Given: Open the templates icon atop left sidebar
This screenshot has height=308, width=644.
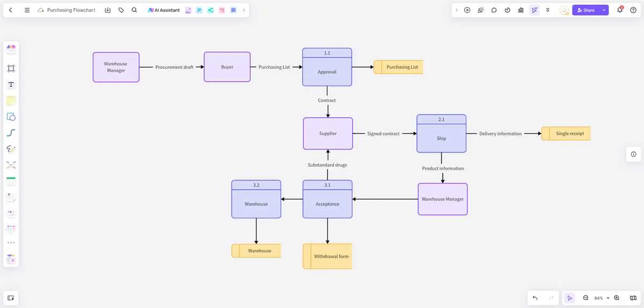Looking at the screenshot, I should [11, 48].
